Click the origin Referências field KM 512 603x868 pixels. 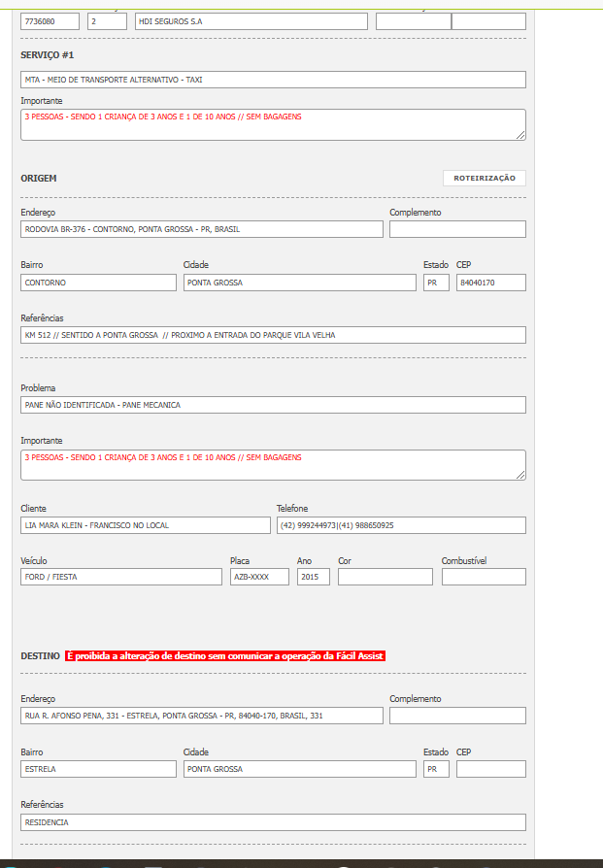click(x=273, y=335)
